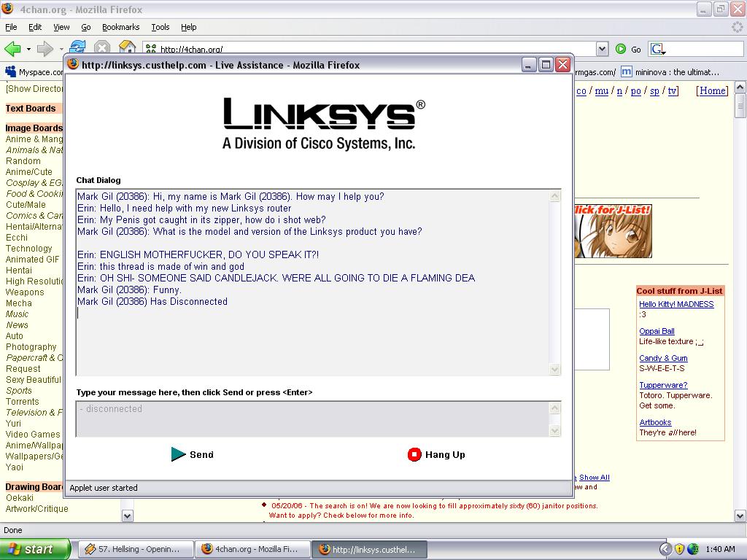Open the Mecha board link
Screen dimensions: 747x560
click(18, 303)
